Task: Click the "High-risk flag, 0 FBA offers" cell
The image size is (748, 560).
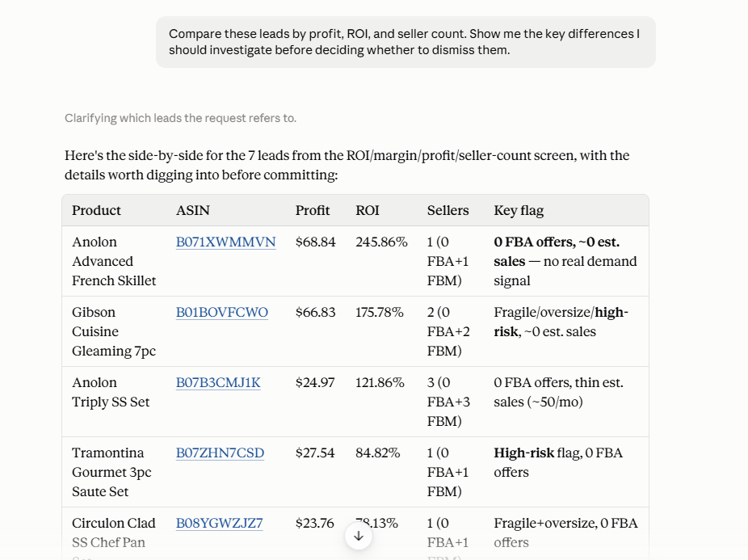Action: click(558, 462)
